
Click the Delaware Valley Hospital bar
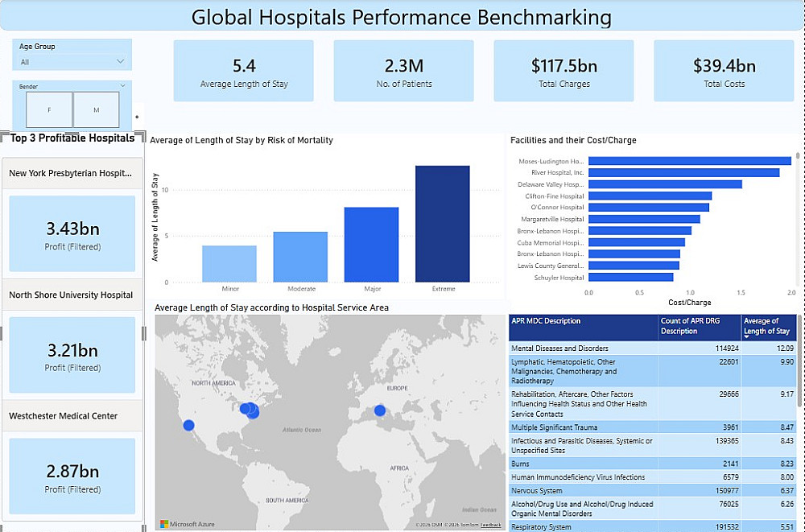tap(666, 184)
